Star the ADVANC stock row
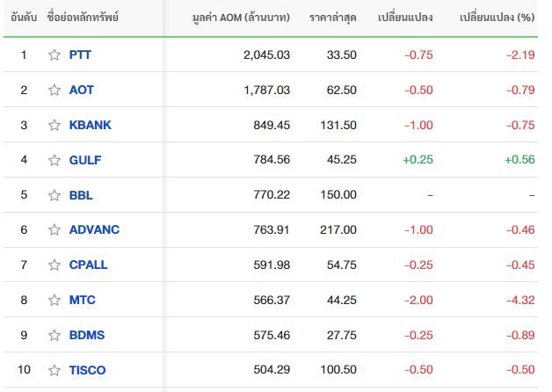This screenshot has width=552, height=392. point(54,229)
